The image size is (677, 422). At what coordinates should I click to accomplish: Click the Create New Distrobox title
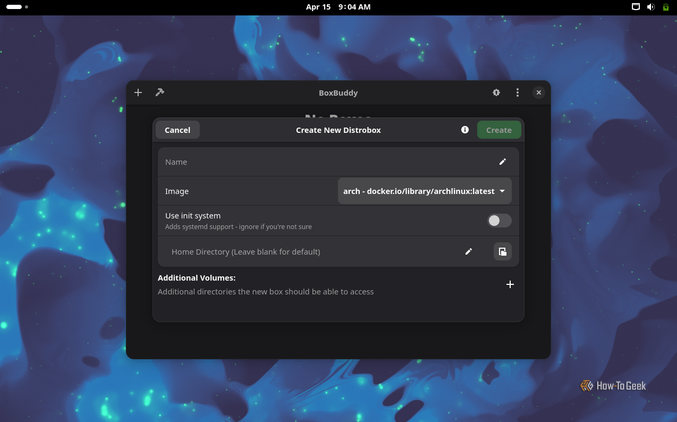click(338, 130)
